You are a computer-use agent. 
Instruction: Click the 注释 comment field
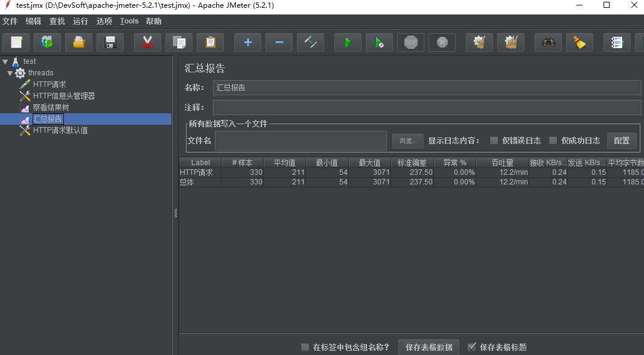pyautogui.click(x=427, y=107)
